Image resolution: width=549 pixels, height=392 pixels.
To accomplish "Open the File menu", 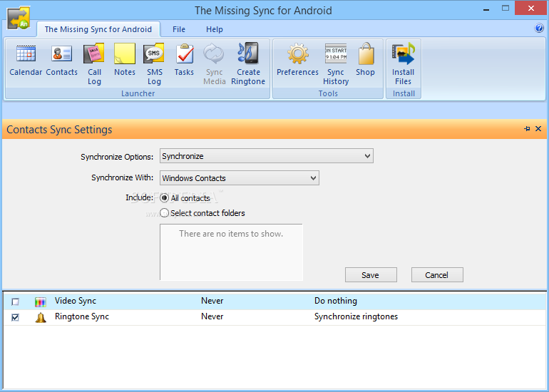I will (179, 29).
